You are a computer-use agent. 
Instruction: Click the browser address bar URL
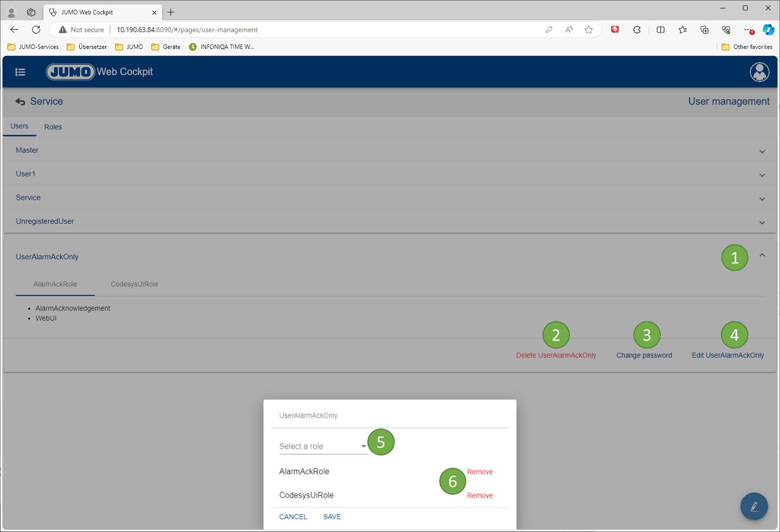click(187, 30)
